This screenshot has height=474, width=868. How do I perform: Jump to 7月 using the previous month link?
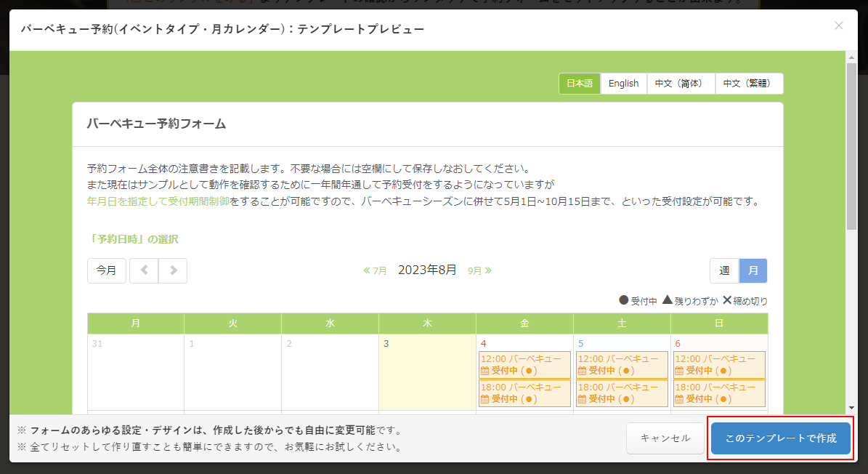(x=376, y=270)
